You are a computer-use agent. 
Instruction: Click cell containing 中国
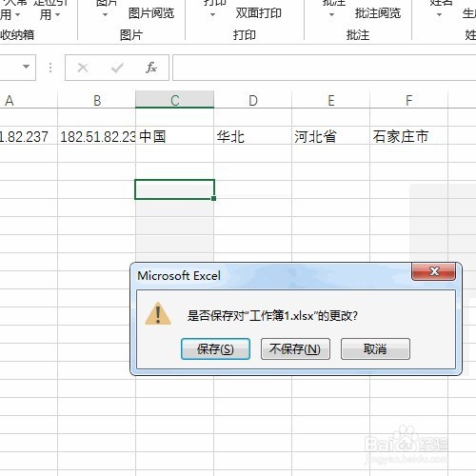(175, 136)
